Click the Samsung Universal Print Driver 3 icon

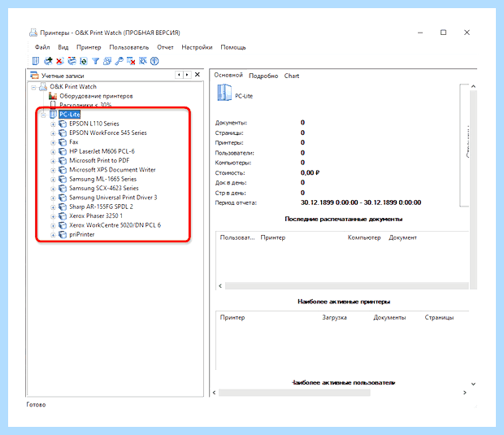pyautogui.click(x=63, y=198)
